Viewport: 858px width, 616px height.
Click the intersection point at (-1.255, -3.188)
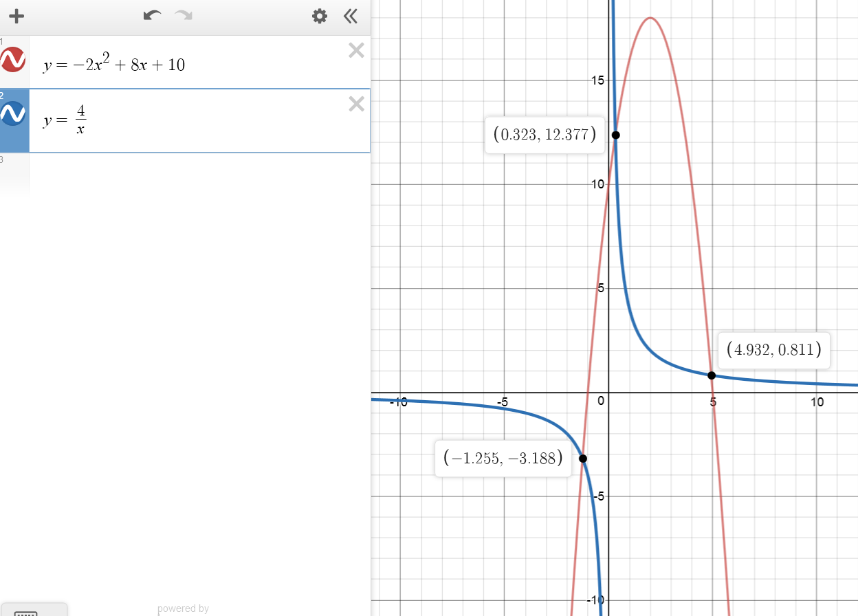click(583, 459)
